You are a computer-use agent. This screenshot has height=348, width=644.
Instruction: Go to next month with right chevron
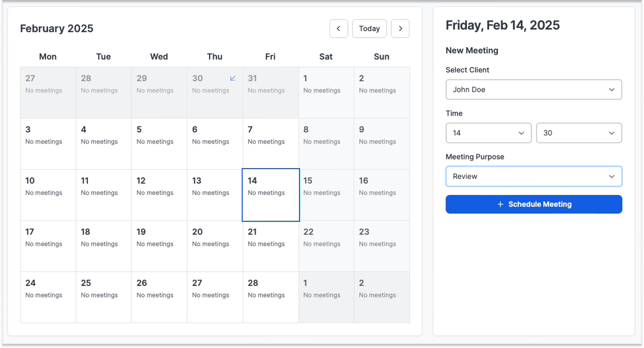tap(400, 28)
